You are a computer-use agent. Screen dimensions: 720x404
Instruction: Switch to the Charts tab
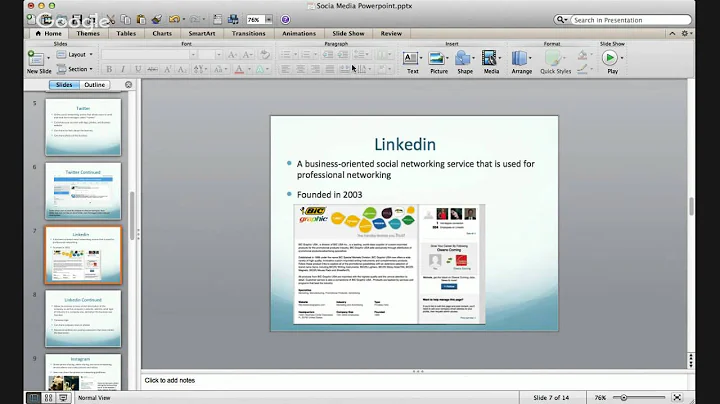tap(162, 34)
